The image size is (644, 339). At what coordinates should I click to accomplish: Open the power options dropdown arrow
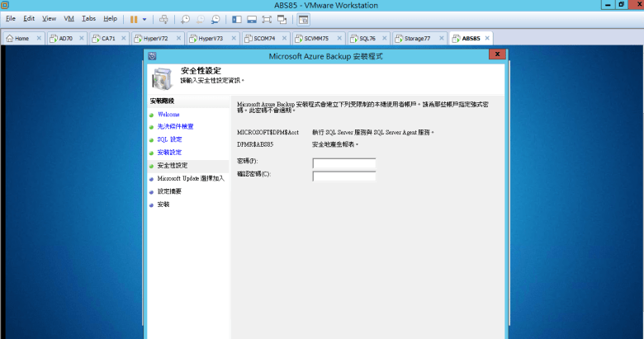(x=144, y=18)
